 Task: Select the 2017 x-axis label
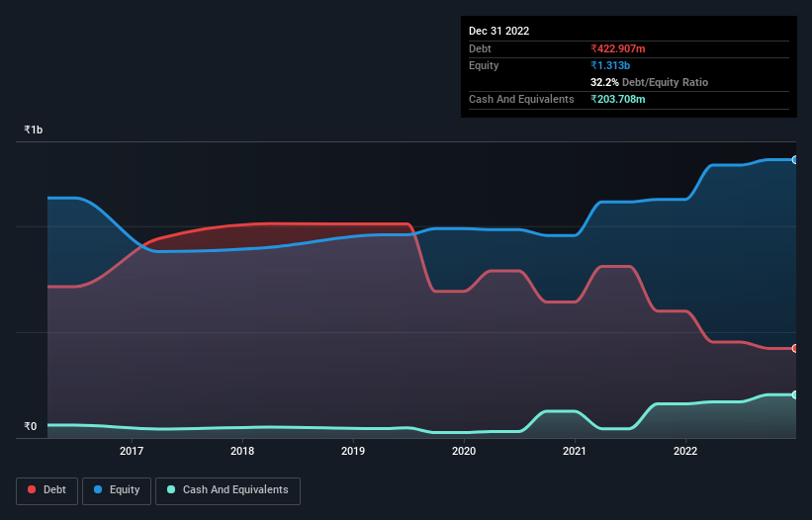coord(132,451)
